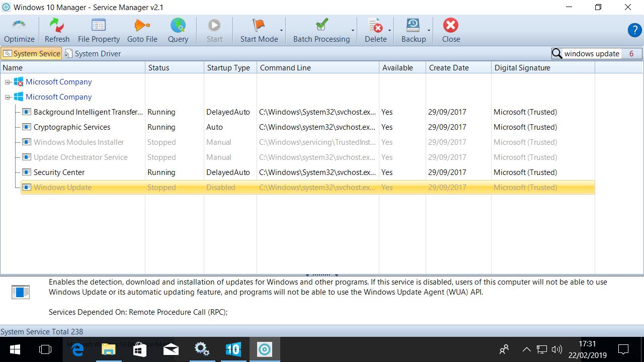Click the TrustedInstaller command line cell
The image size is (644, 362).
(317, 142)
